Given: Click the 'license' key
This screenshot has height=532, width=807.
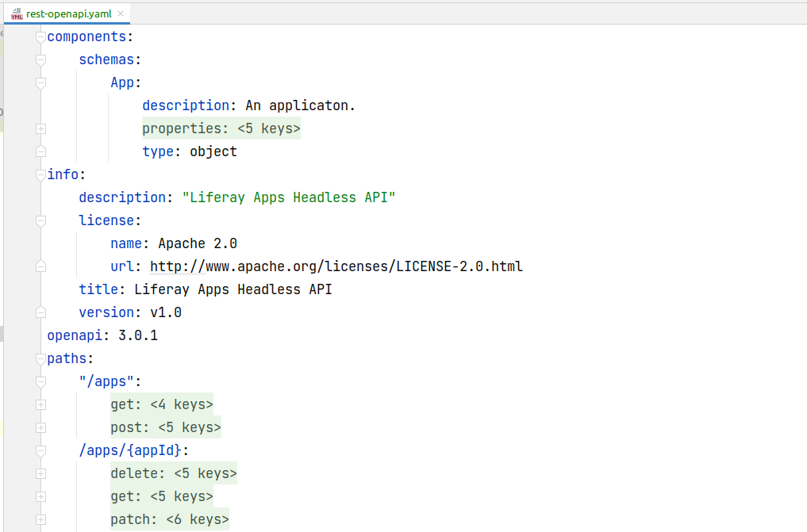Looking at the screenshot, I should 106,220.
